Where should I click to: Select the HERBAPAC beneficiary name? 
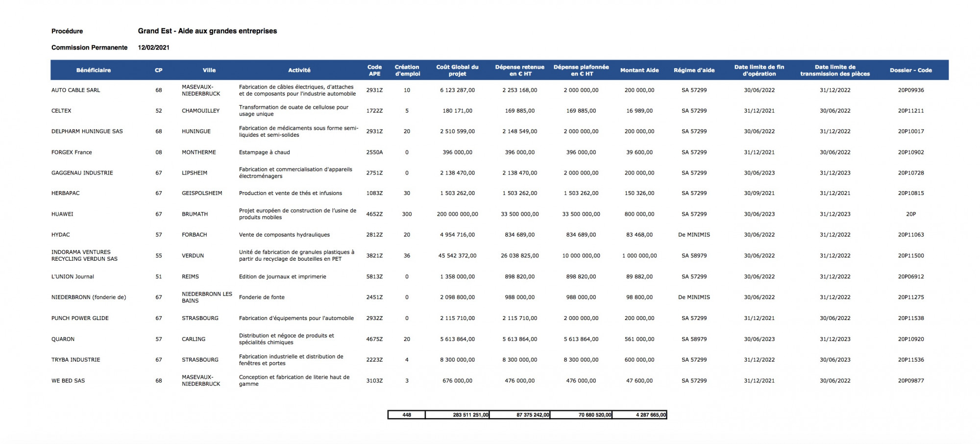(x=65, y=193)
